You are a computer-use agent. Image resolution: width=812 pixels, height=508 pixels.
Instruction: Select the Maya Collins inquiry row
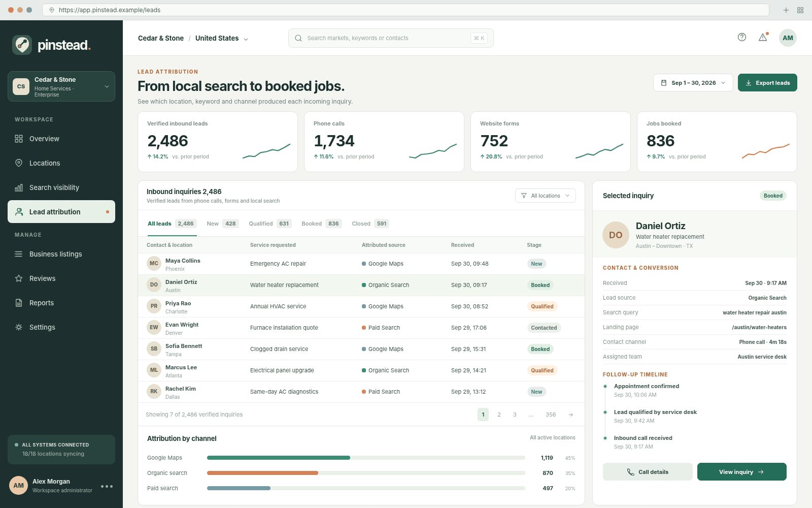pyautogui.click(x=361, y=264)
